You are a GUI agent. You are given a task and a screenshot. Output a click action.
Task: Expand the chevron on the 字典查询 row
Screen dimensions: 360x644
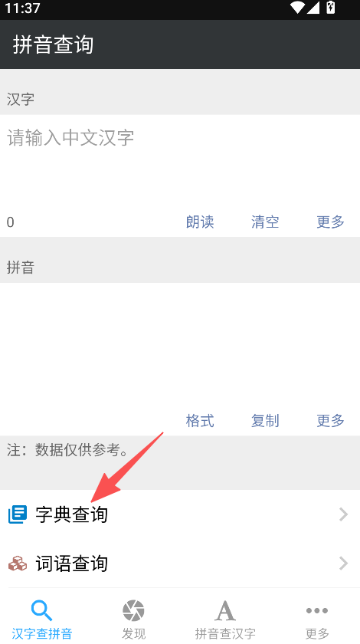tap(344, 514)
